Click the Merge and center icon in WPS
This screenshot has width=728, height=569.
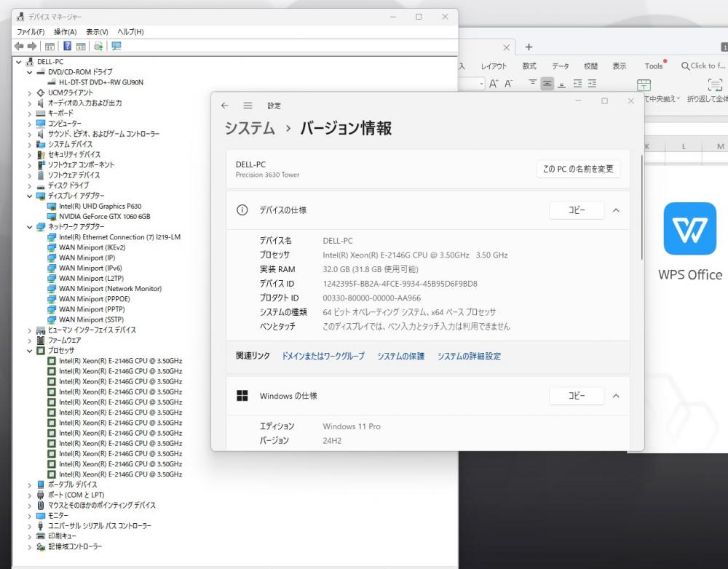pos(644,84)
